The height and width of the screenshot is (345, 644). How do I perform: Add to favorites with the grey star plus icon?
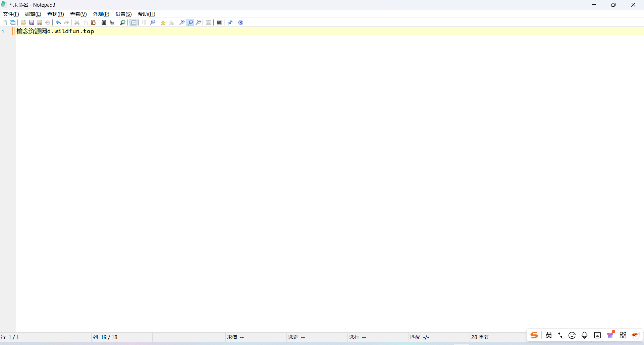click(171, 22)
